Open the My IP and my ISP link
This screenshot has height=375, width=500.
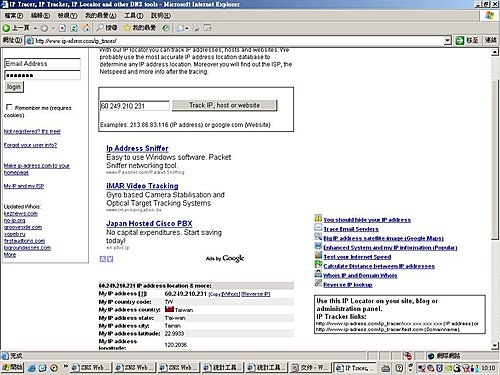(24, 186)
